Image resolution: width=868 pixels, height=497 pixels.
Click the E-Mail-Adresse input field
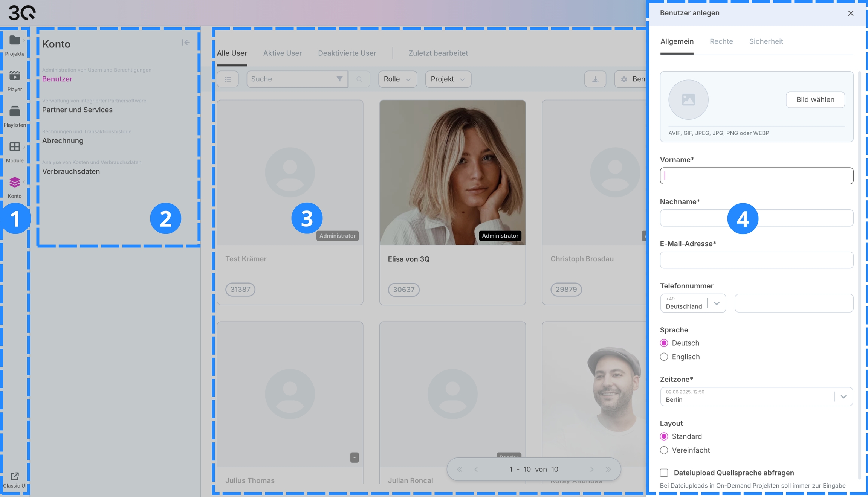tap(756, 260)
